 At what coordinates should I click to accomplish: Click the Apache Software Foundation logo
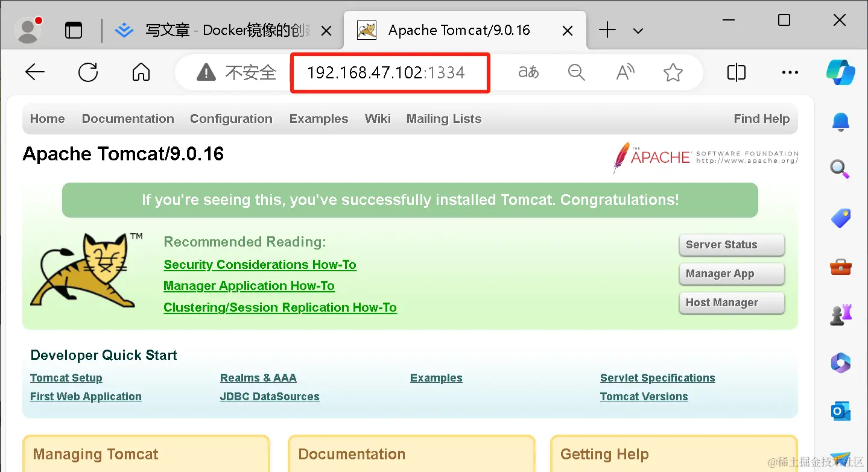point(706,157)
